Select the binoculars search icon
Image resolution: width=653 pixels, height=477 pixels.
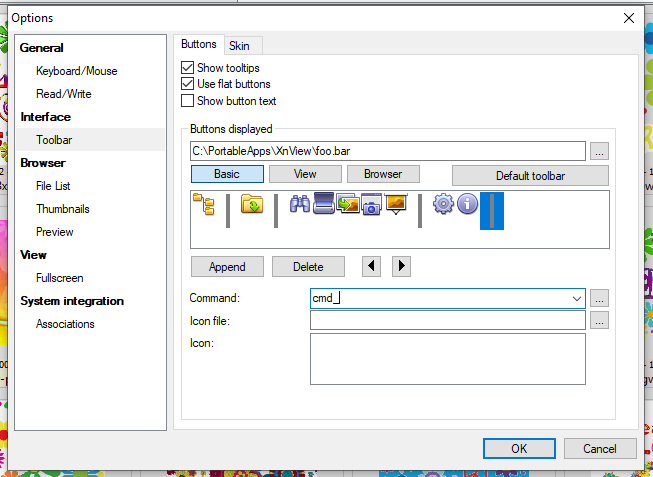tap(300, 204)
